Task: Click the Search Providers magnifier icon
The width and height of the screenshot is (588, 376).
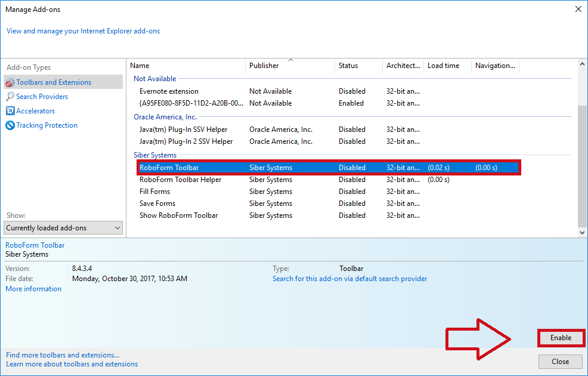Action: click(10, 97)
